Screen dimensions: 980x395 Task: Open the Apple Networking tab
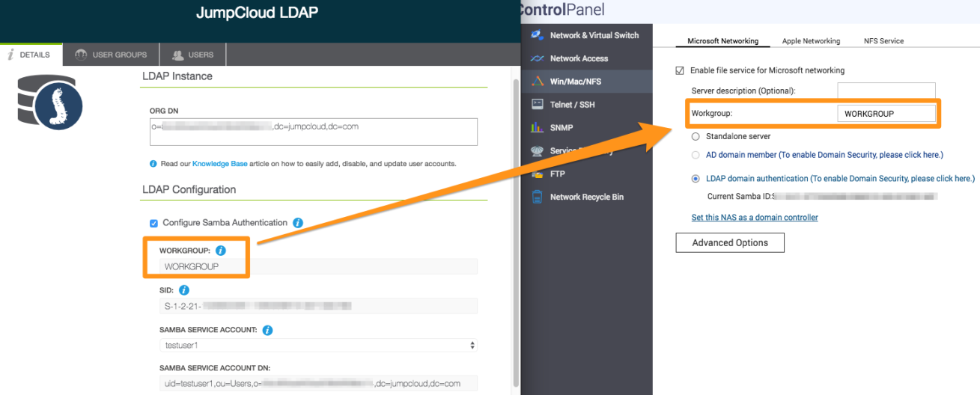tap(811, 41)
